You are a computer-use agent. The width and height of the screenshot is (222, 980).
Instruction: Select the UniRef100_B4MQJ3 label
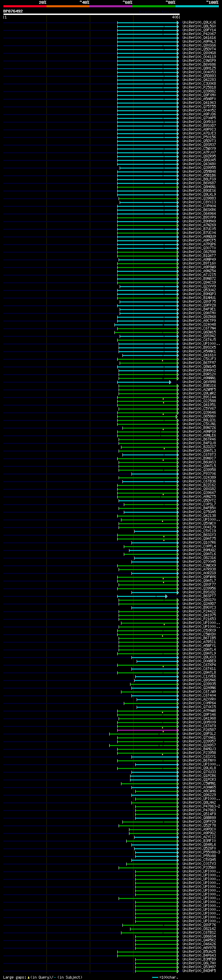199,749
